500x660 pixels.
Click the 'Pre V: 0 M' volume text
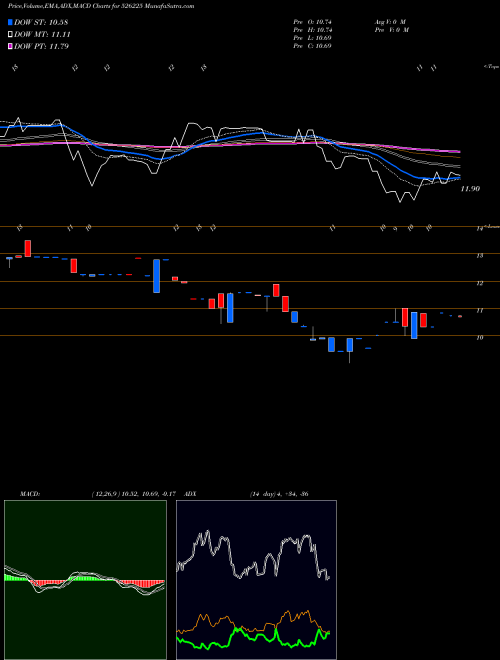(x=393, y=30)
